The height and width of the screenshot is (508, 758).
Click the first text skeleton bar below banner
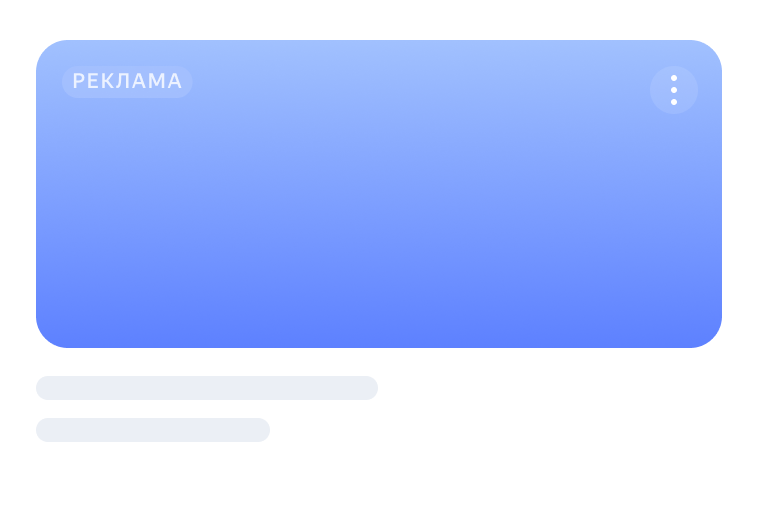point(207,388)
